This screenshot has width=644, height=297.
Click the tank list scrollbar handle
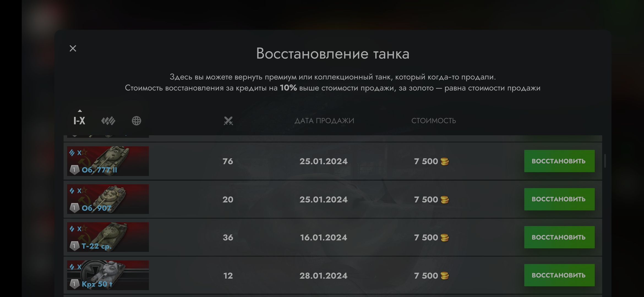[x=605, y=161]
